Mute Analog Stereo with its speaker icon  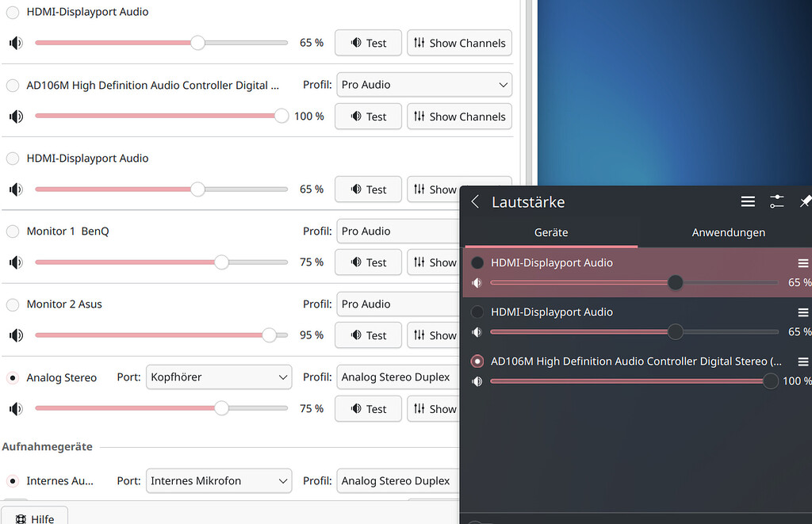15,408
